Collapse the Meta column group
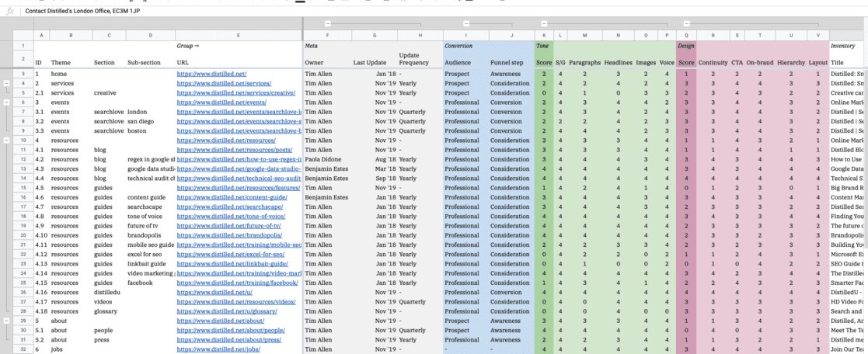The image size is (868, 354). 328,24
